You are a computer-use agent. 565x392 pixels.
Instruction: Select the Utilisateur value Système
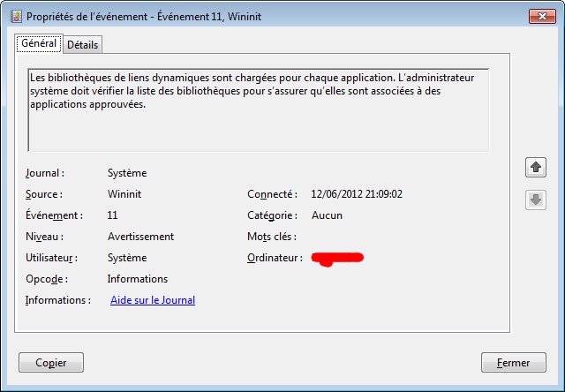[127, 258]
